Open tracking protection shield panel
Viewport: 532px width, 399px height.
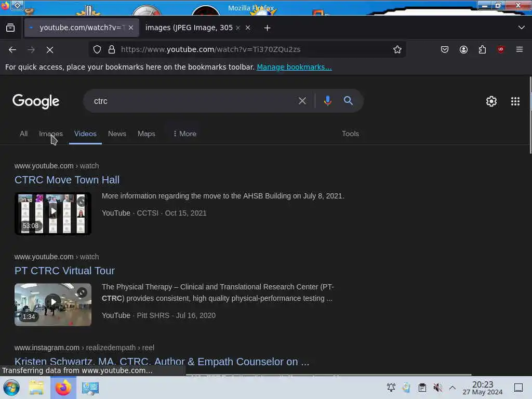pos(97,49)
